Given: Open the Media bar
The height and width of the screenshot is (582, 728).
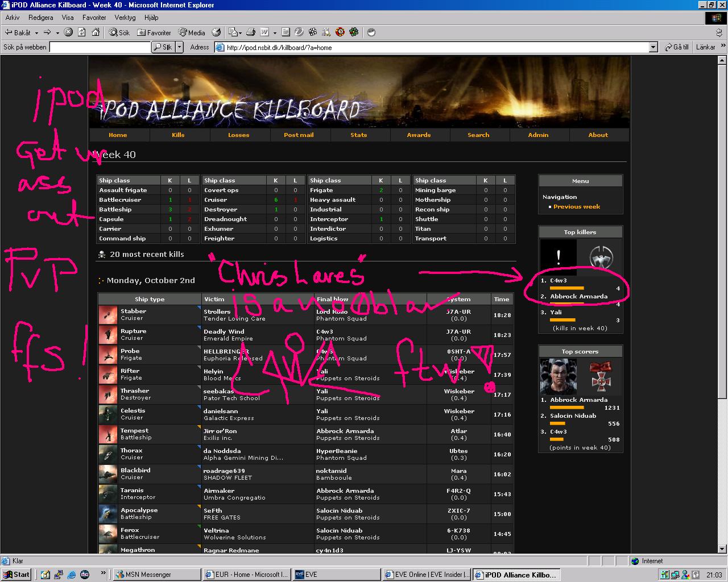Looking at the screenshot, I should pos(192,32).
